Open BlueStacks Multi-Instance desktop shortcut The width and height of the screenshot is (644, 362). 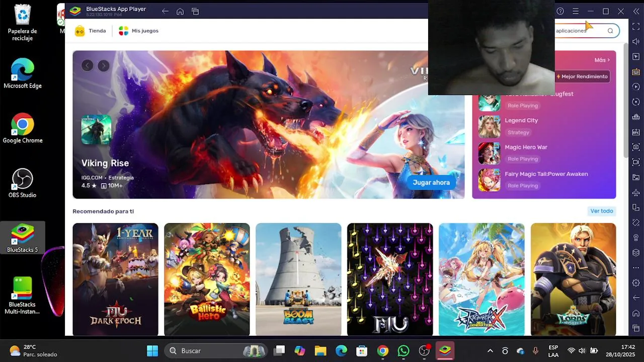coord(22,296)
